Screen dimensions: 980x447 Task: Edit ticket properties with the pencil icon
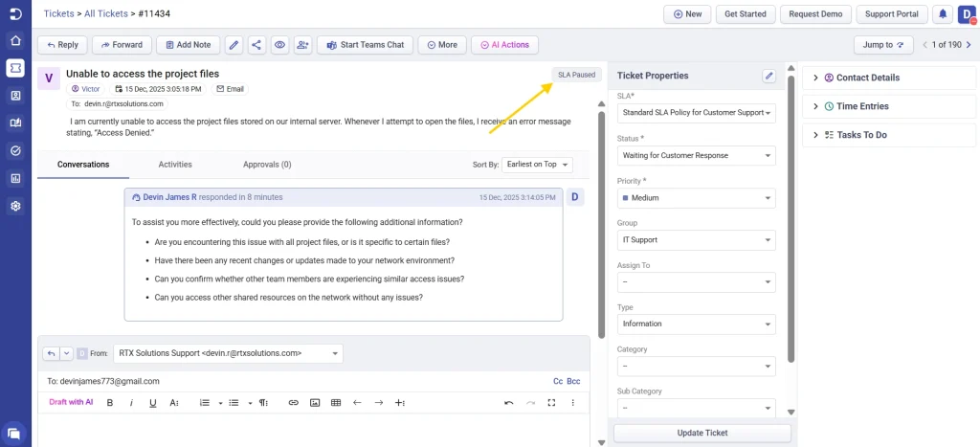pyautogui.click(x=768, y=76)
